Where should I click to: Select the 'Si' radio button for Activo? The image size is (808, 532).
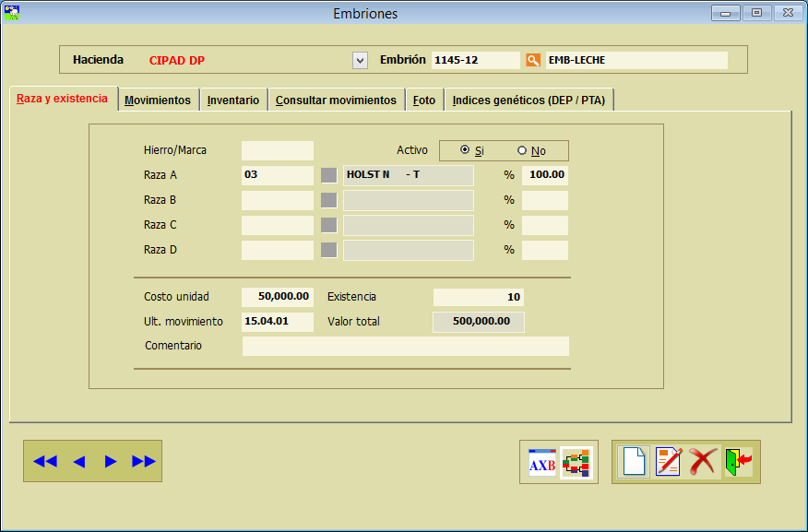point(465,150)
